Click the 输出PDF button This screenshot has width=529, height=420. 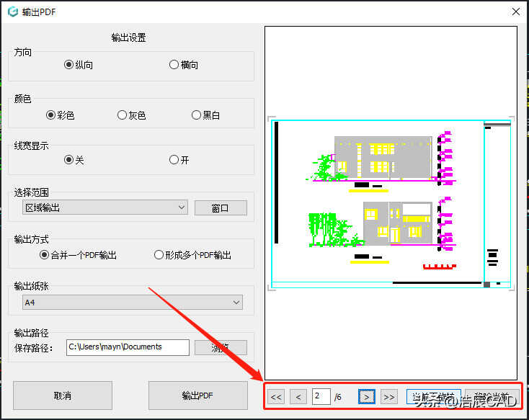(x=197, y=396)
